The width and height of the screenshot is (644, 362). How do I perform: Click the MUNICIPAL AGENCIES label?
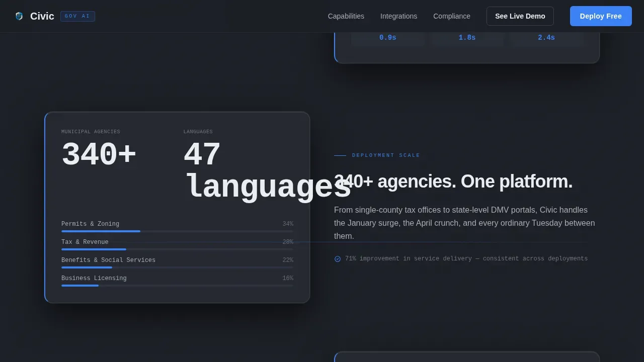91,132
